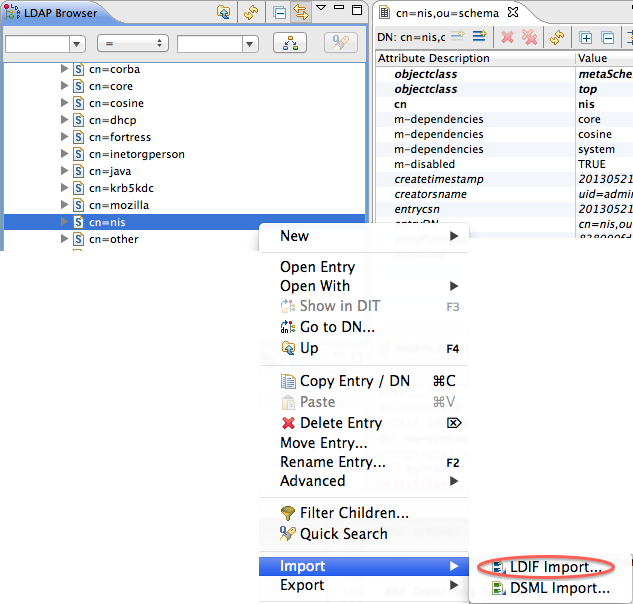This screenshot has width=633, height=604.
Task: Expand the cn=other tree node
Action: pyautogui.click(x=65, y=239)
